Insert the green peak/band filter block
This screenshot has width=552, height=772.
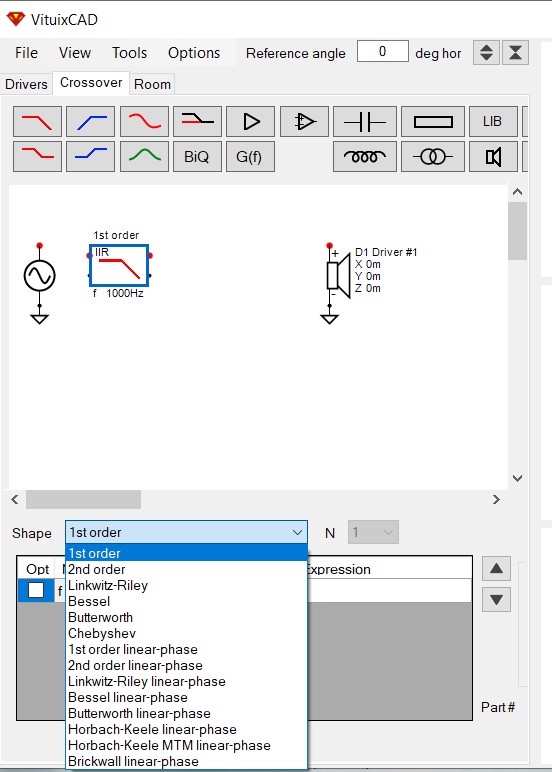(x=144, y=156)
